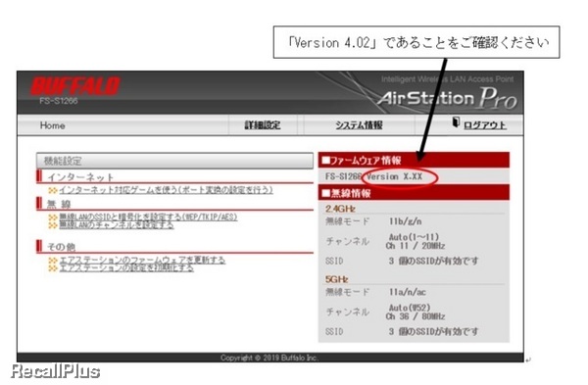Image resolution: width=588 pixels, height=385 pixels.
Task: Click arrow icon beside initialize settings link
Action: click(53, 268)
